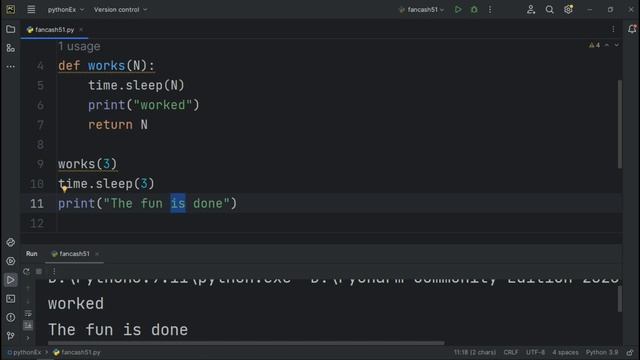Click line number 12 in gutter
The height and width of the screenshot is (360, 640).
[37, 223]
